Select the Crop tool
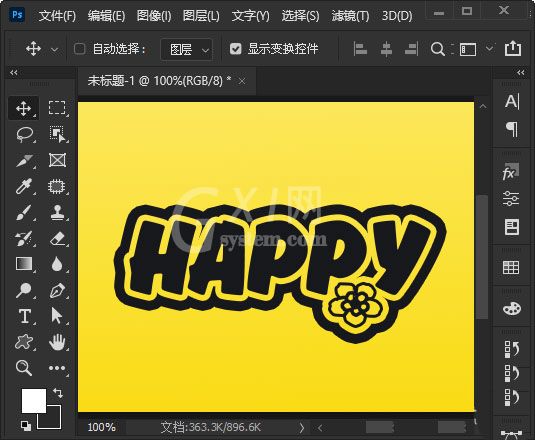The width and height of the screenshot is (535, 440). pyautogui.click(x=24, y=160)
